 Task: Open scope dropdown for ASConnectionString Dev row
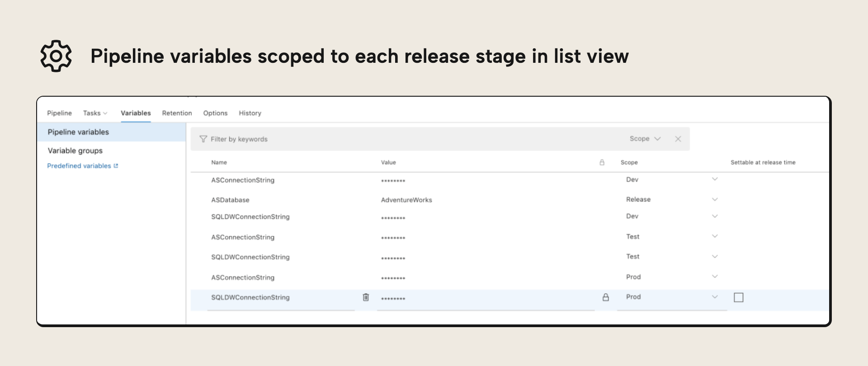tap(715, 179)
